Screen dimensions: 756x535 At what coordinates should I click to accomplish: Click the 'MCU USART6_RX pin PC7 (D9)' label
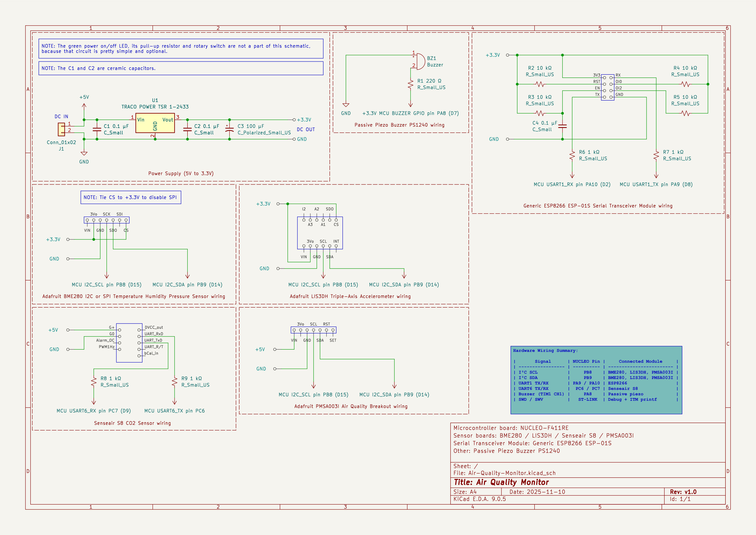(94, 411)
